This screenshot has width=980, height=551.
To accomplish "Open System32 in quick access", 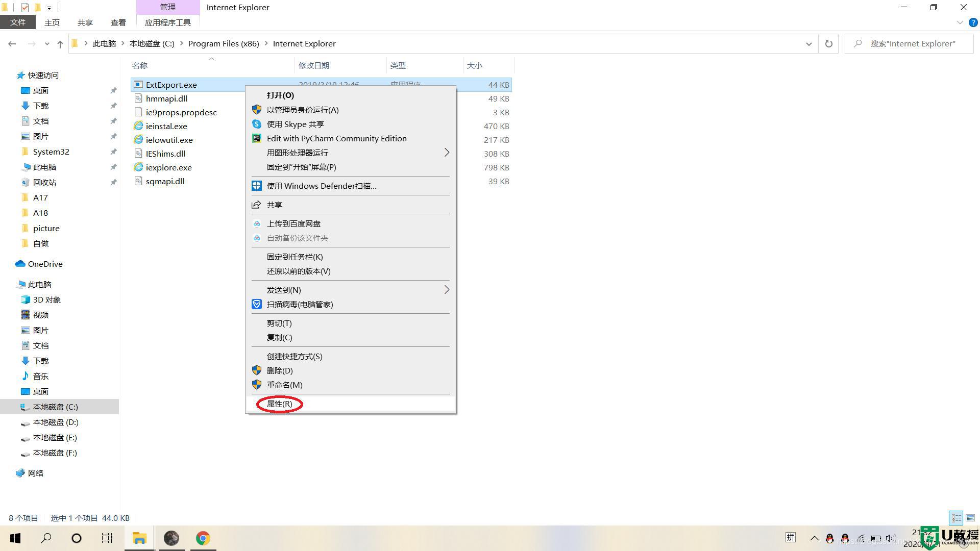I will pyautogui.click(x=51, y=152).
